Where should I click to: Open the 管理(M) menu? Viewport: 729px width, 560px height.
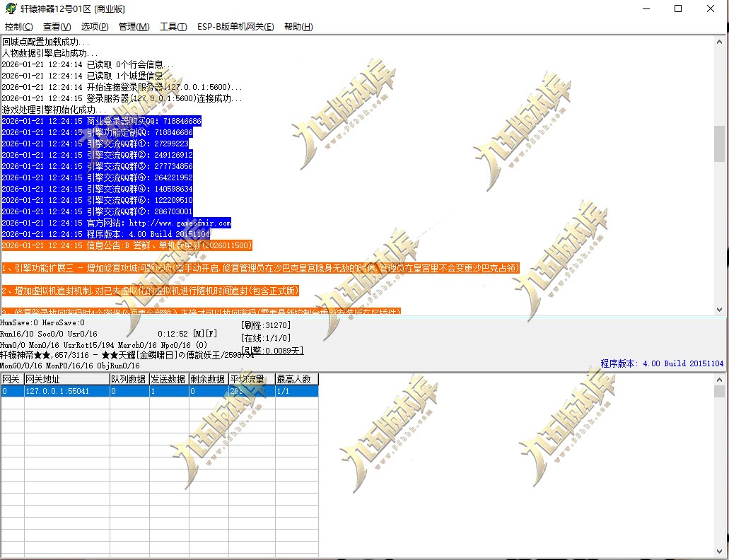tap(134, 27)
